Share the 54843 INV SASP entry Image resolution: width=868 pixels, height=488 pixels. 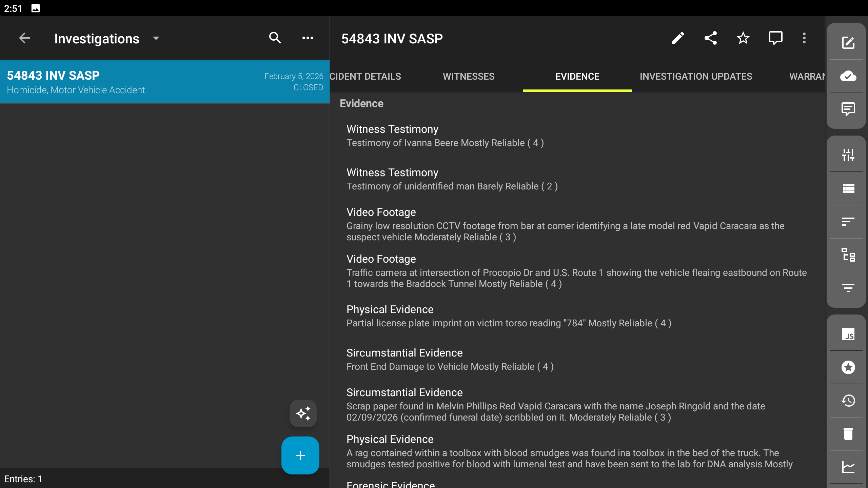pyautogui.click(x=711, y=38)
